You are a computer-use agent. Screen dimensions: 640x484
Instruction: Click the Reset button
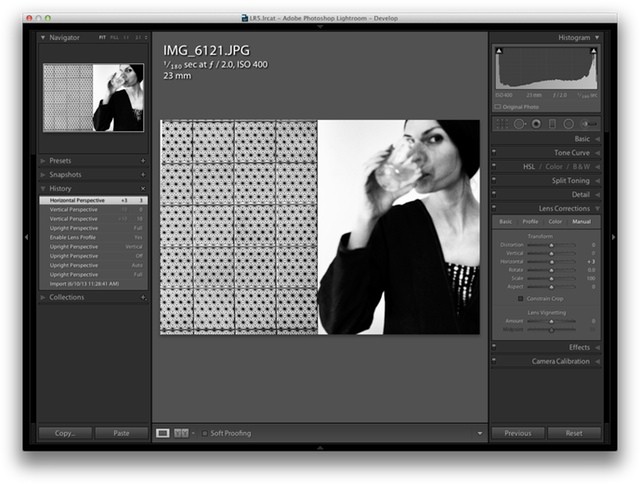point(574,433)
